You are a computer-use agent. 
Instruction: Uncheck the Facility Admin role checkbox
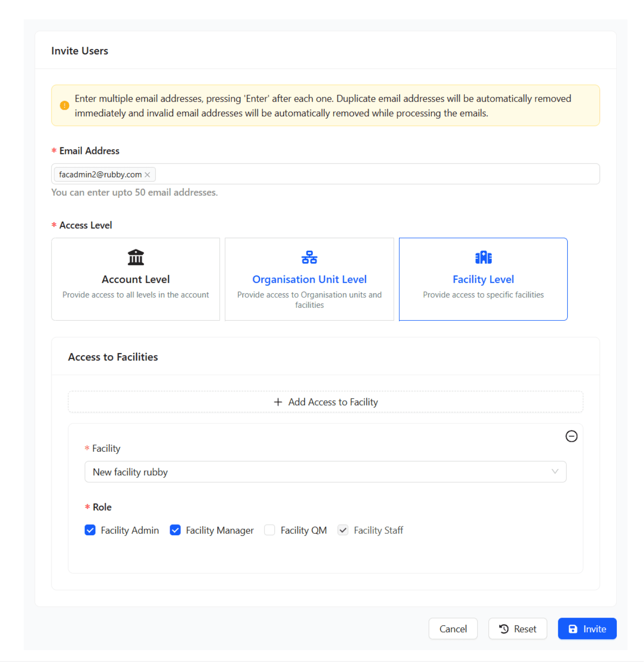[90, 530]
